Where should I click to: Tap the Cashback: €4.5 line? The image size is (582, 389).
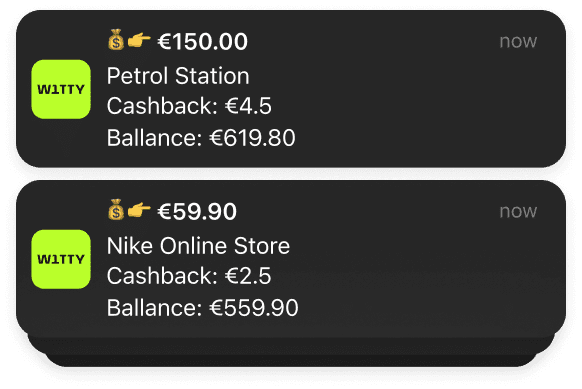(189, 106)
